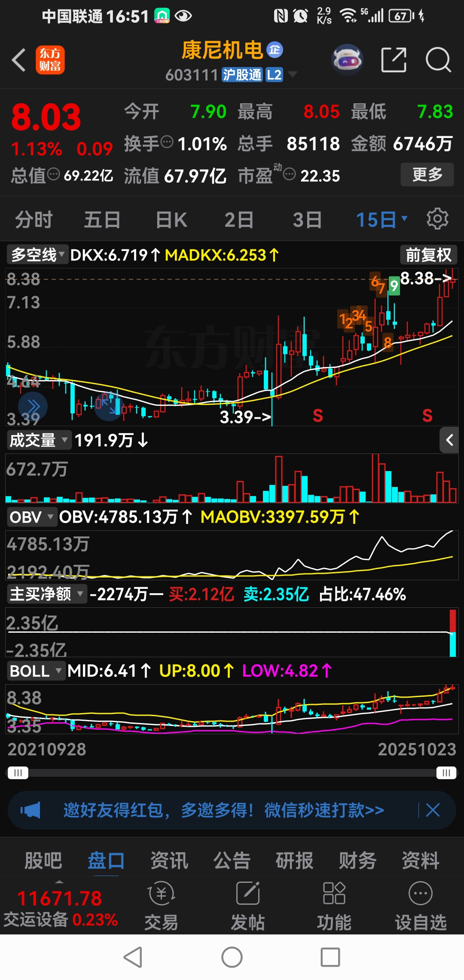Tap the chart expand arrows icon

(x=109, y=406)
